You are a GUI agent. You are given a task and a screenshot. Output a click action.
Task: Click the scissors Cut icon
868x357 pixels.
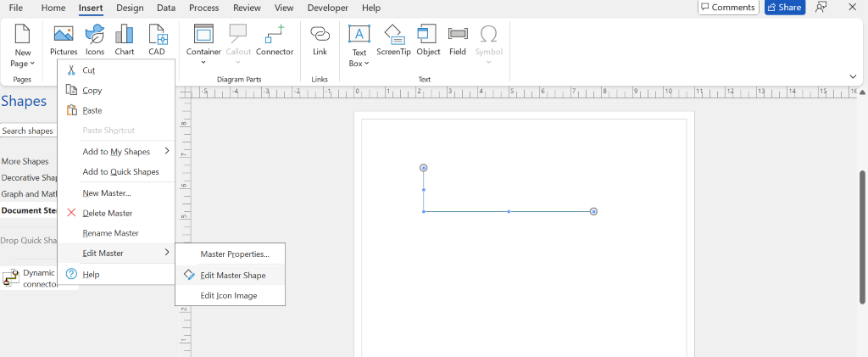tap(71, 70)
